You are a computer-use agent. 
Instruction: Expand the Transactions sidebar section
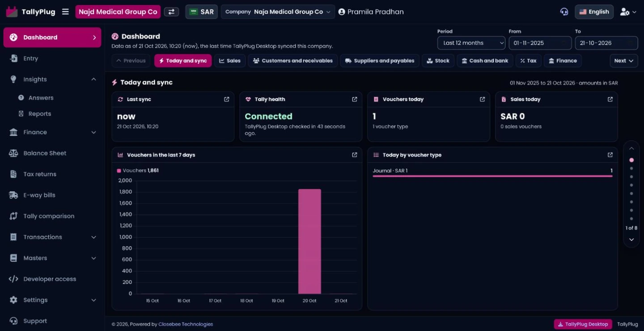tap(52, 237)
